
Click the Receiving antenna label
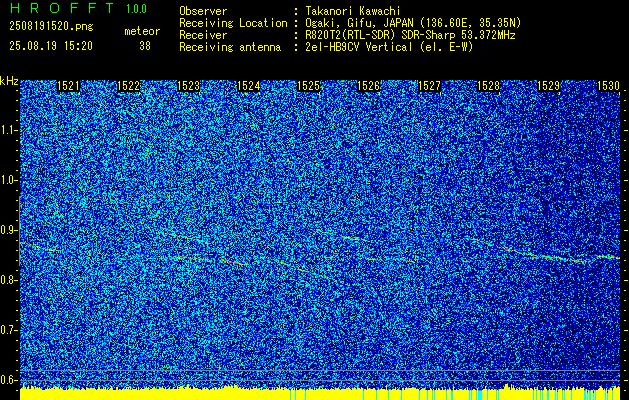click(x=230, y=47)
